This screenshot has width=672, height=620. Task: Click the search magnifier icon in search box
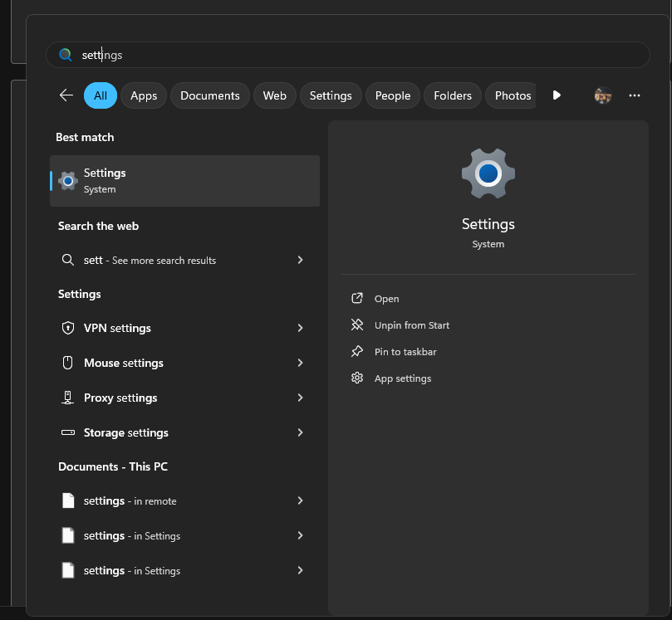click(x=65, y=55)
